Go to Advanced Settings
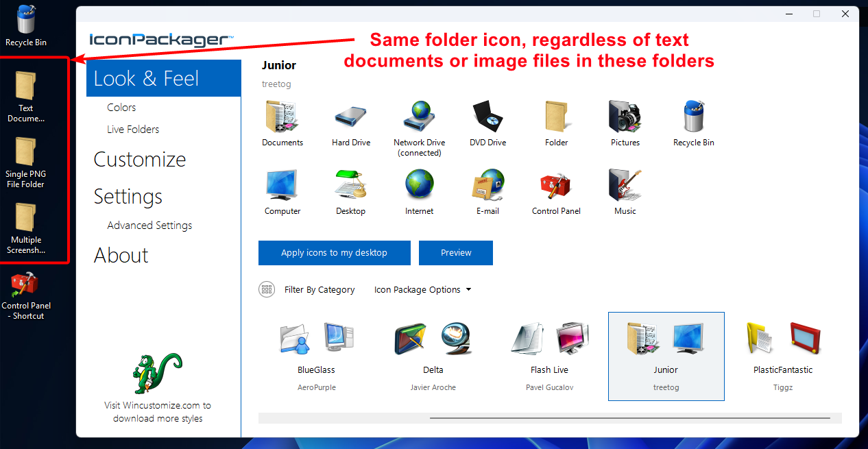Viewport: 868px width, 449px height. (x=149, y=225)
